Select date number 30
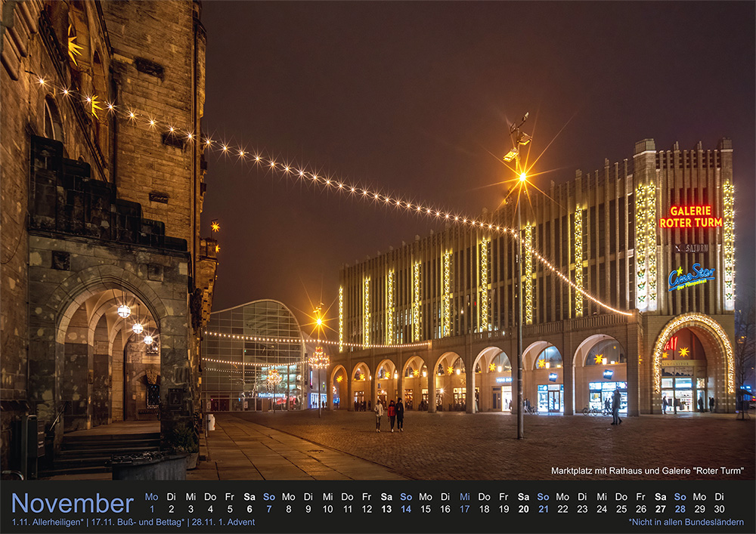This screenshot has width=756, height=534. point(719,509)
